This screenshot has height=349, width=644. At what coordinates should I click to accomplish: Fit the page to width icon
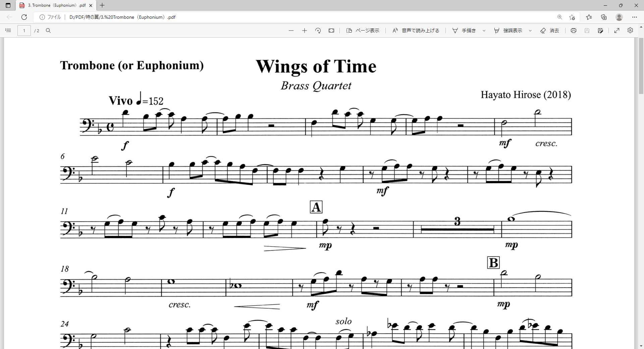coord(331,31)
